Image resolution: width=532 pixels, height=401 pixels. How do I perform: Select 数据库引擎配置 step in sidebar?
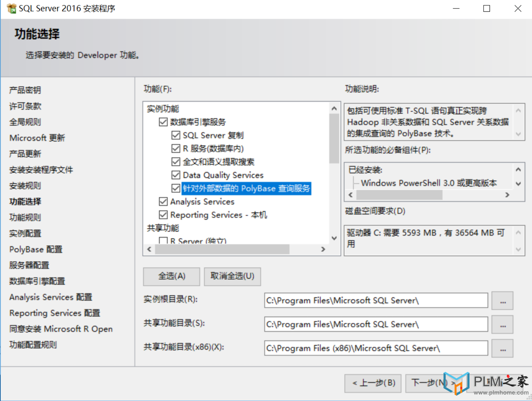[x=37, y=281]
